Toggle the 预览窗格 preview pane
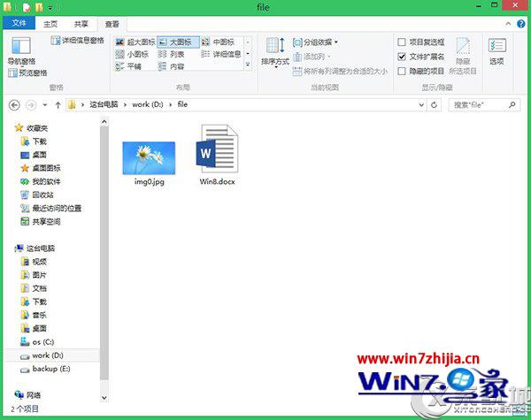Viewport: 531px width, 420px height. [27, 73]
